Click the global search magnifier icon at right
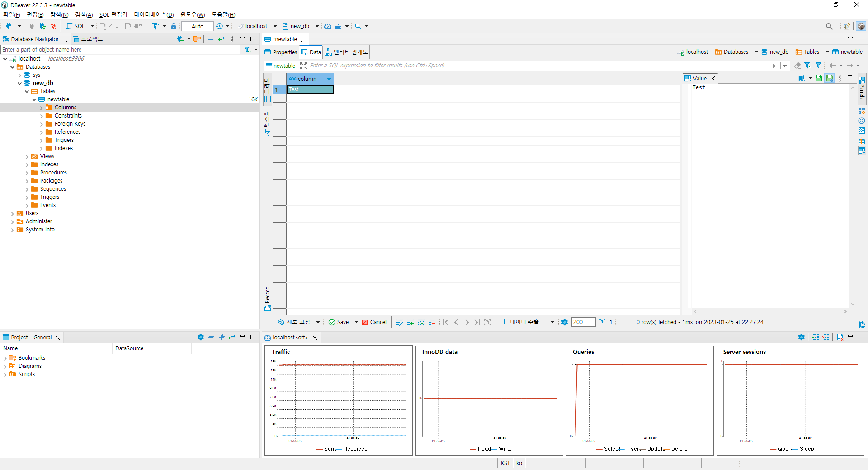868x470 pixels. pos(829,26)
